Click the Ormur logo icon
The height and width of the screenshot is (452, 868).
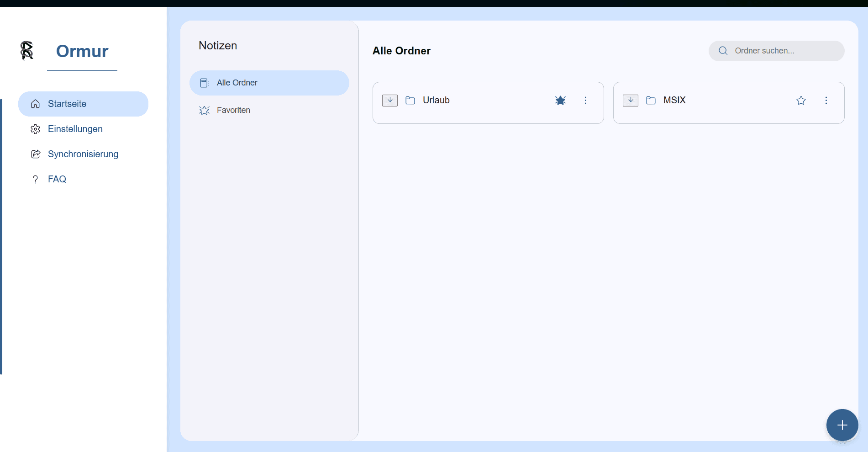click(x=27, y=50)
